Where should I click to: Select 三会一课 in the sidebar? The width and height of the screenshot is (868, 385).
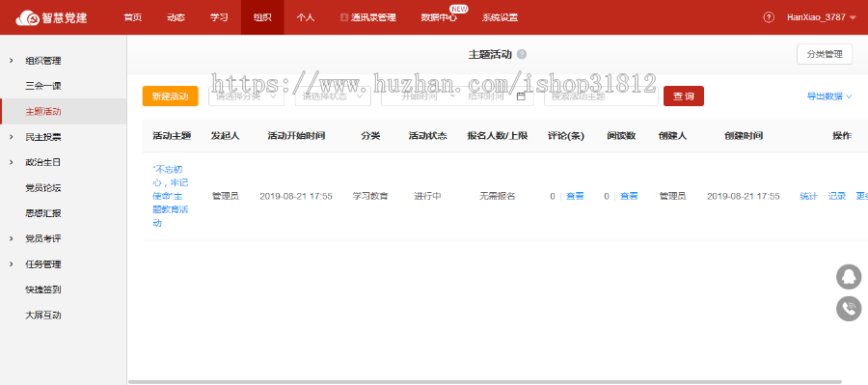click(43, 86)
